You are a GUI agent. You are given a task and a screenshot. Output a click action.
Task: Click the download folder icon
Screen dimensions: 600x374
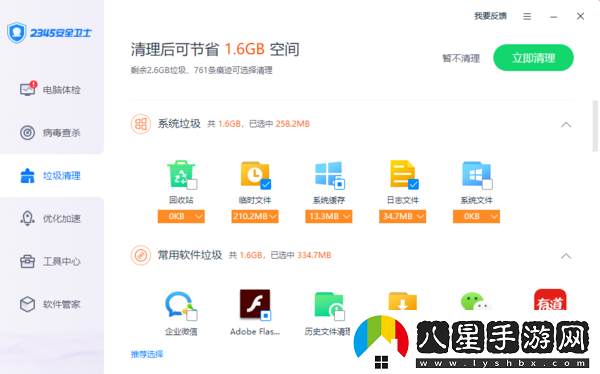pos(402,301)
